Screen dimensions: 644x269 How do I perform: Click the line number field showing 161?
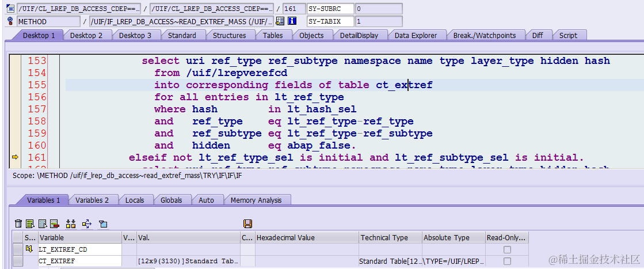pyautogui.click(x=294, y=8)
